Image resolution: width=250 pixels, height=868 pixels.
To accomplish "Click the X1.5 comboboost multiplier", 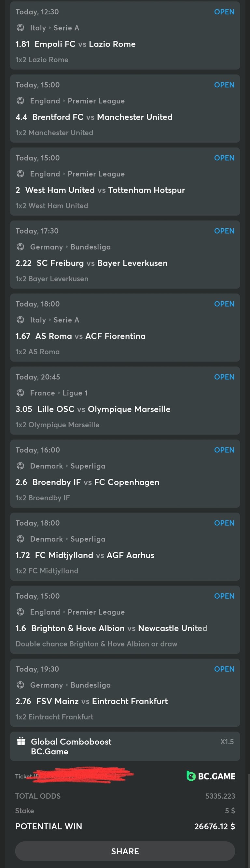I will point(227,742).
